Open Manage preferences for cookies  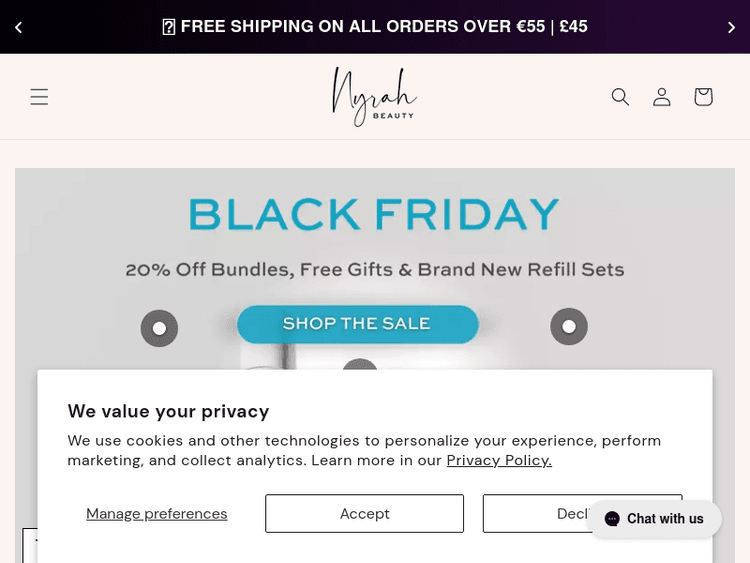(157, 514)
